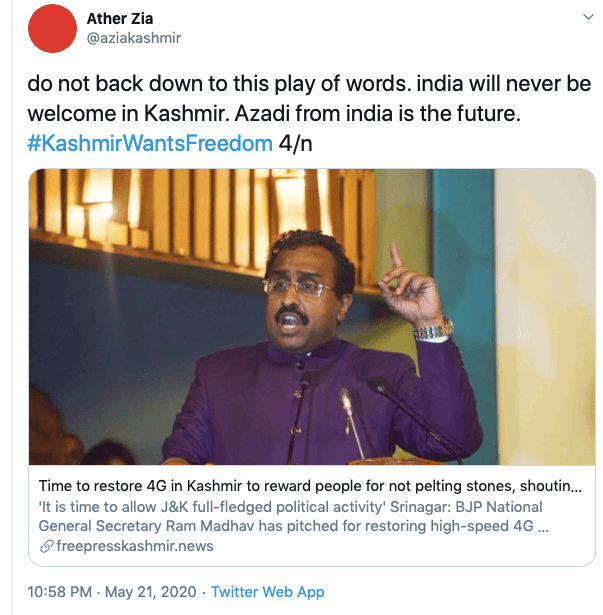Viewport: 603px width, 615px height.
Task: Open the Twitter Web App source link
Action: (x=268, y=592)
